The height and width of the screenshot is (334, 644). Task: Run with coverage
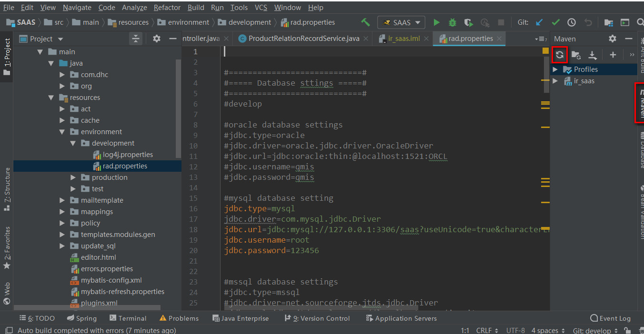point(468,22)
